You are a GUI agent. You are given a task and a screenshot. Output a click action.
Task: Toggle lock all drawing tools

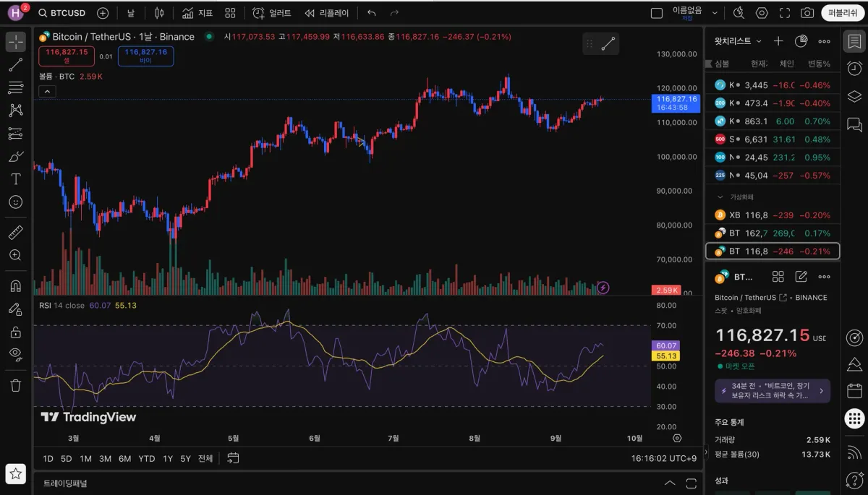(15, 332)
